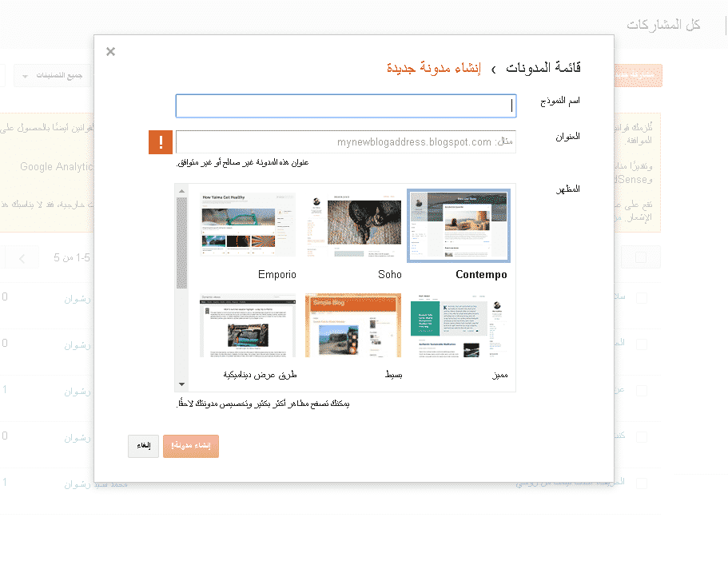Select the Emporio theme preview
Image resolution: width=728 pixels, height=565 pixels.
point(249,225)
